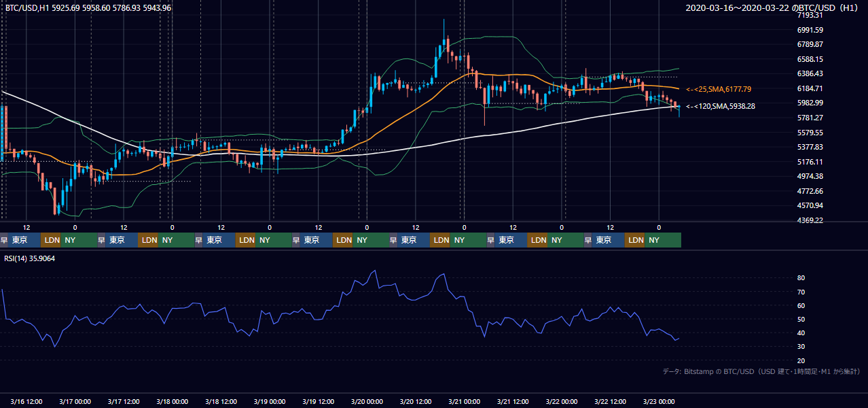Select the 3/18 00:00 date label
The height and width of the screenshot is (408, 868).
(173, 401)
